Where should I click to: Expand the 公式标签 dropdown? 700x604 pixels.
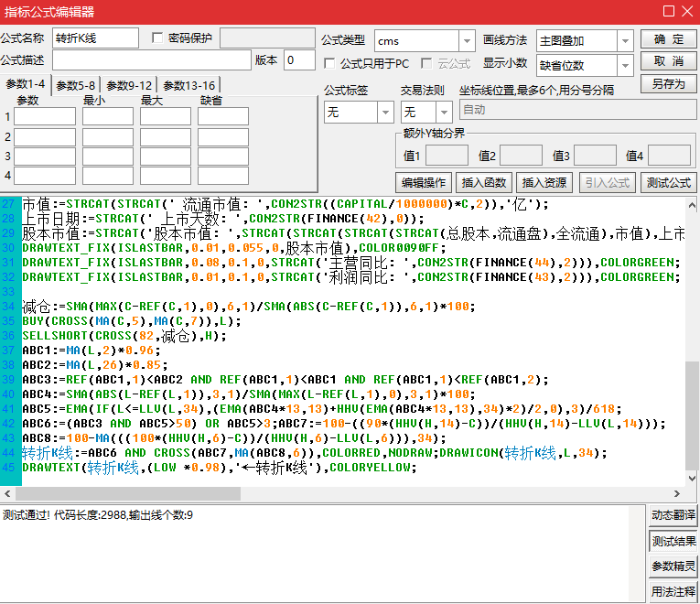(x=384, y=112)
